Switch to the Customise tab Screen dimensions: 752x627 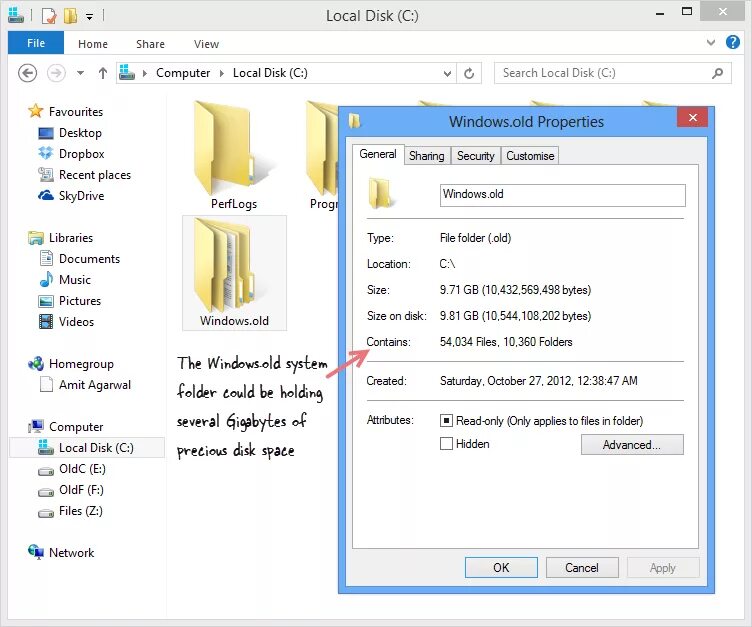pyautogui.click(x=530, y=156)
